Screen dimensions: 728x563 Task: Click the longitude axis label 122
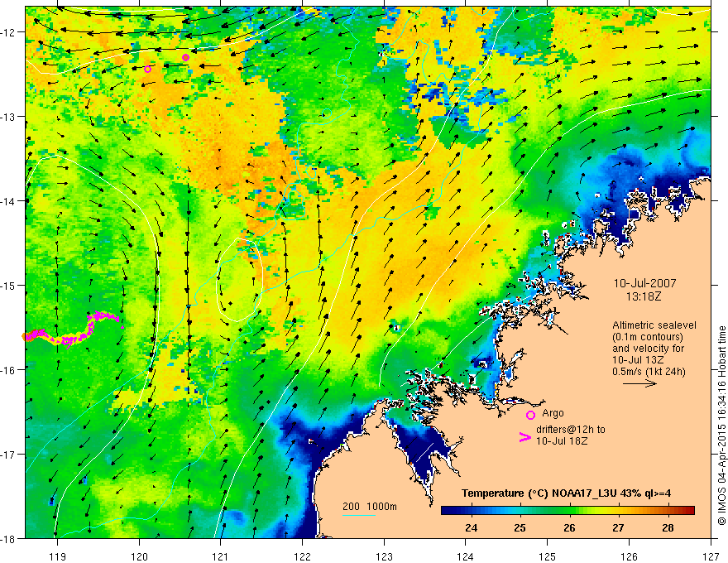[x=302, y=556]
